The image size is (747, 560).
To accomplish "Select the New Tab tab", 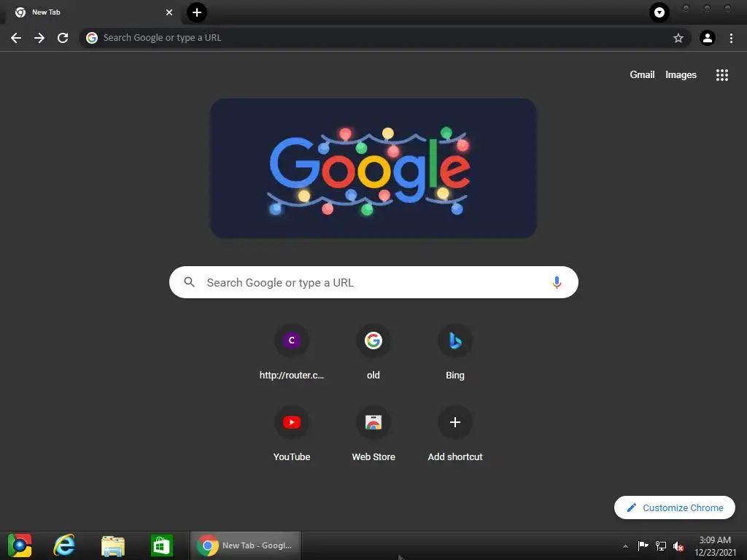I will (93, 12).
